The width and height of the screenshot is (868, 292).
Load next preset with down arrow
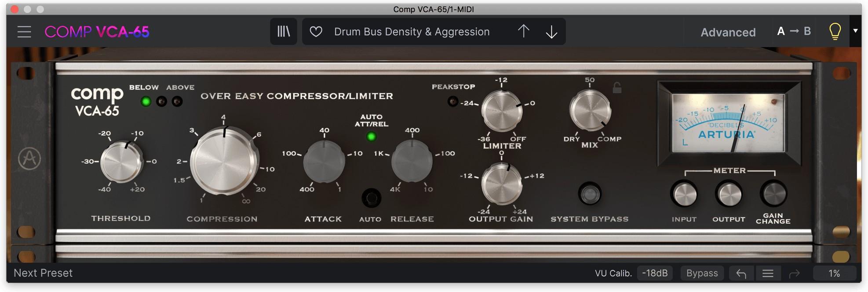(551, 32)
